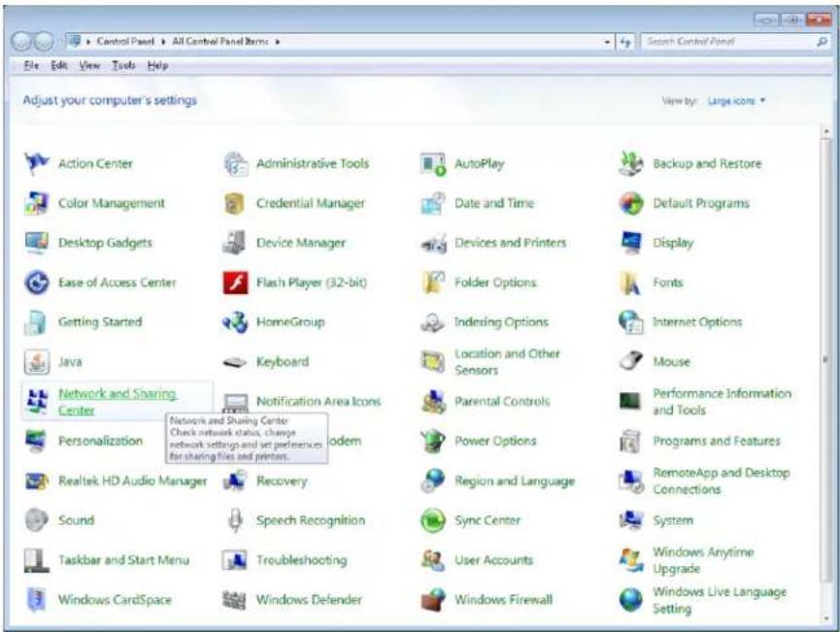
Task: Open the Folder Options icon
Action: point(433,283)
